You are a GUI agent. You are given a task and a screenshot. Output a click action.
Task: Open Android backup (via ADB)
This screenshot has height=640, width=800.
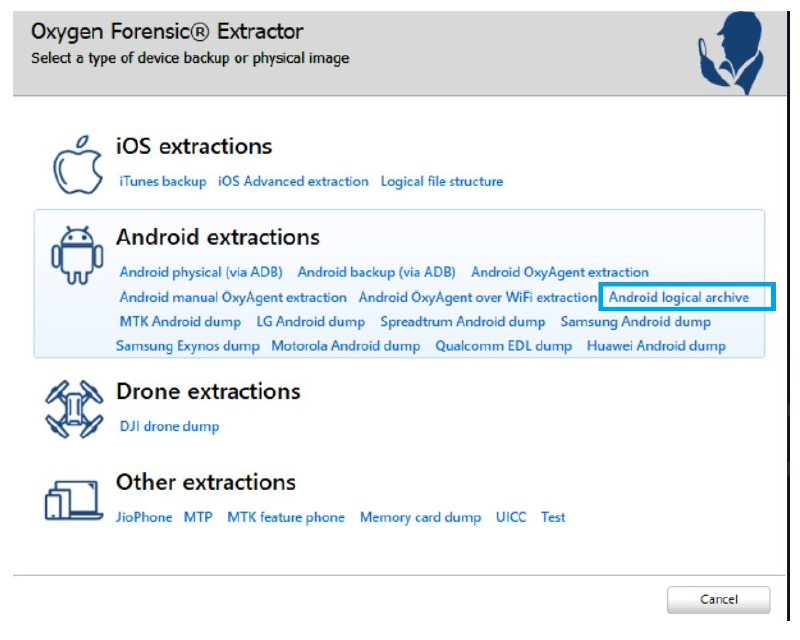pos(377,272)
